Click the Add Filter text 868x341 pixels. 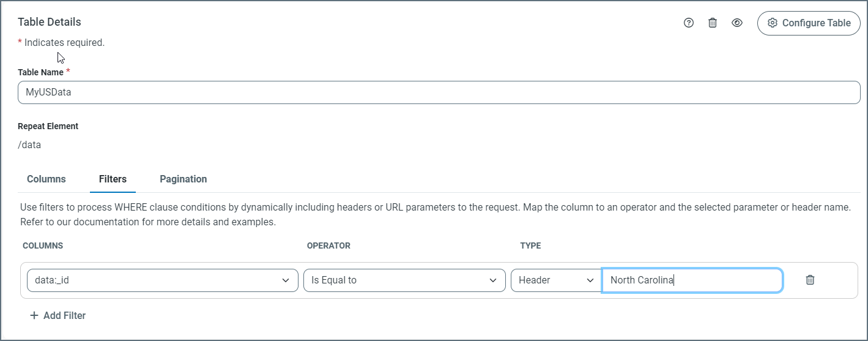coord(64,316)
